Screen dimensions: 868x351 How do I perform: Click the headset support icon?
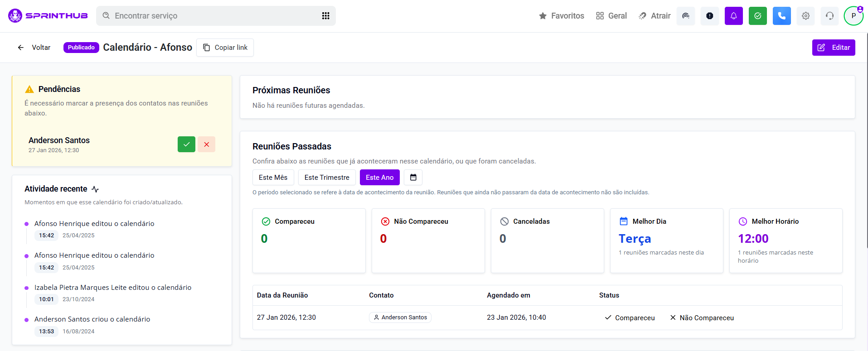829,16
